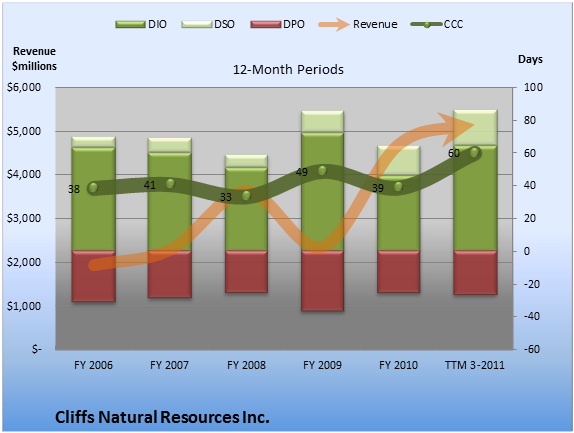
Task: Click the CCC data point labeled 60
Action: point(474,153)
